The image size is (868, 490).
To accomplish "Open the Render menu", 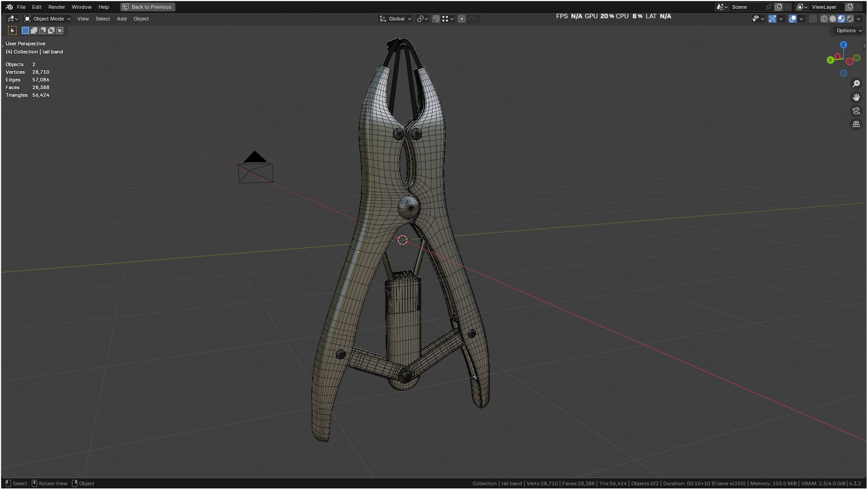I will click(57, 7).
